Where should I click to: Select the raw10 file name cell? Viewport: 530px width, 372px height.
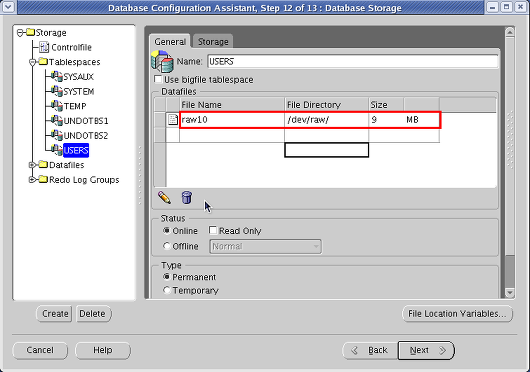coord(232,120)
